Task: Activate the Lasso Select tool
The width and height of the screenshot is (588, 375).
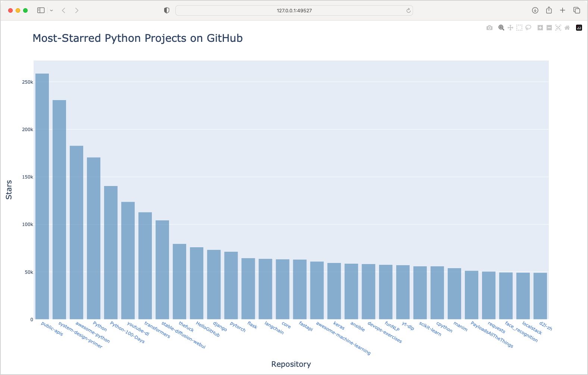Action: [528, 28]
